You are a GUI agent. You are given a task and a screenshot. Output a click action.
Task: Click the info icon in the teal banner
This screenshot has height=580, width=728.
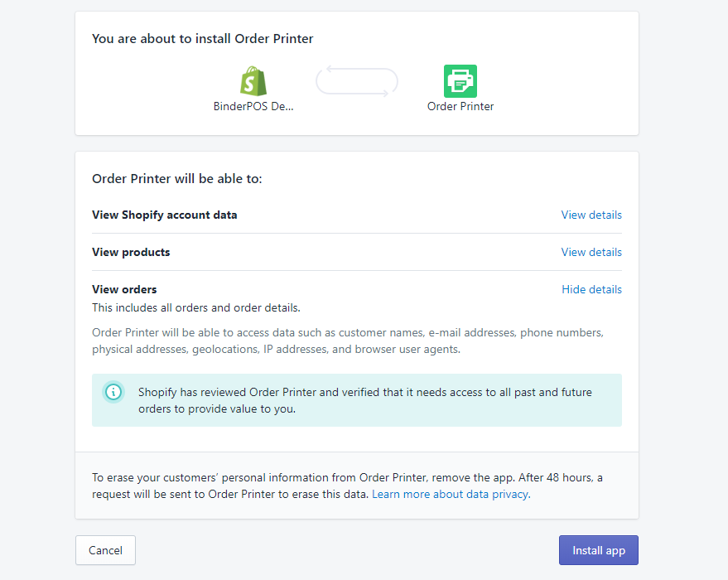pyautogui.click(x=113, y=392)
